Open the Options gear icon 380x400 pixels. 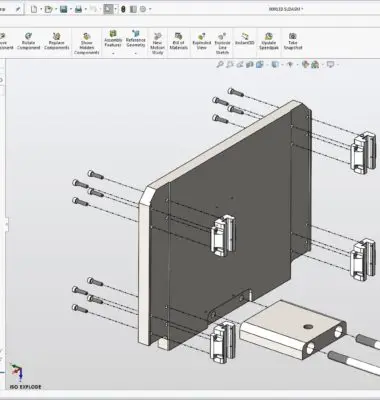tap(143, 9)
